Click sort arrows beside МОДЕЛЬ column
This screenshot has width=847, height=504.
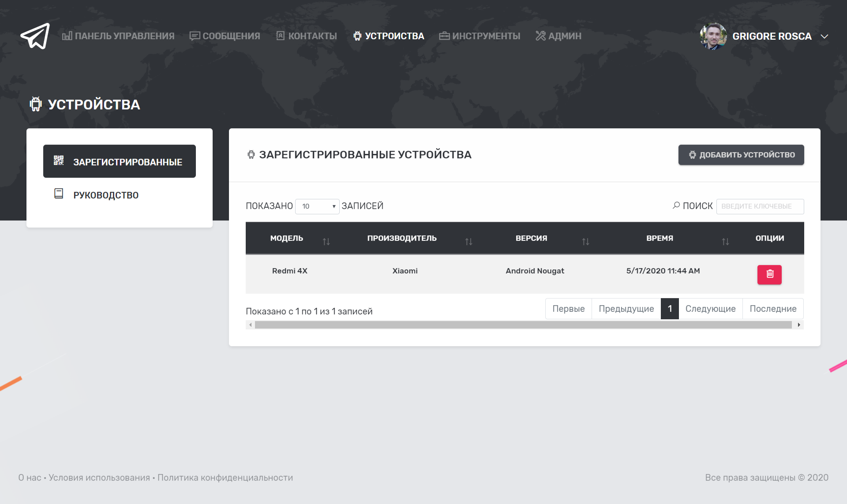coord(326,241)
